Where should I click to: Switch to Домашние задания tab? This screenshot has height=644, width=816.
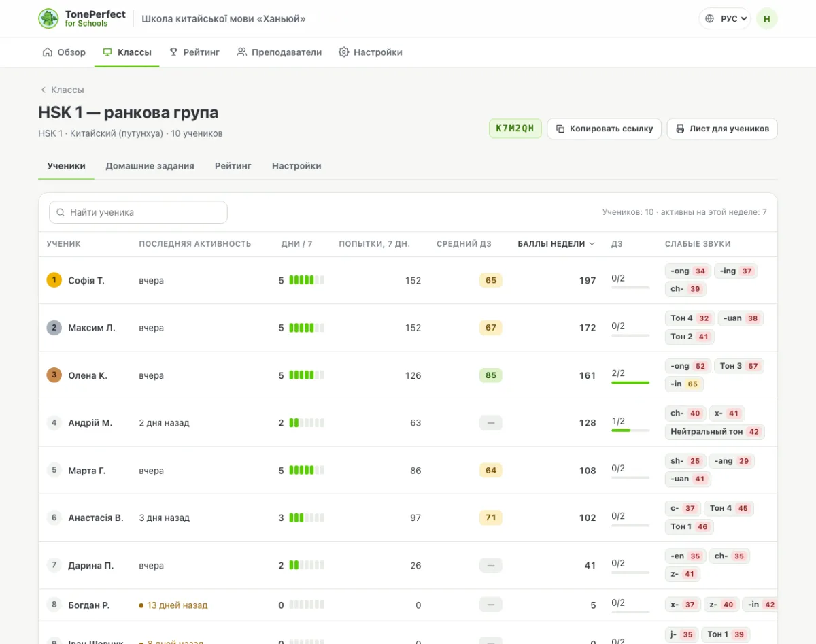click(x=150, y=166)
